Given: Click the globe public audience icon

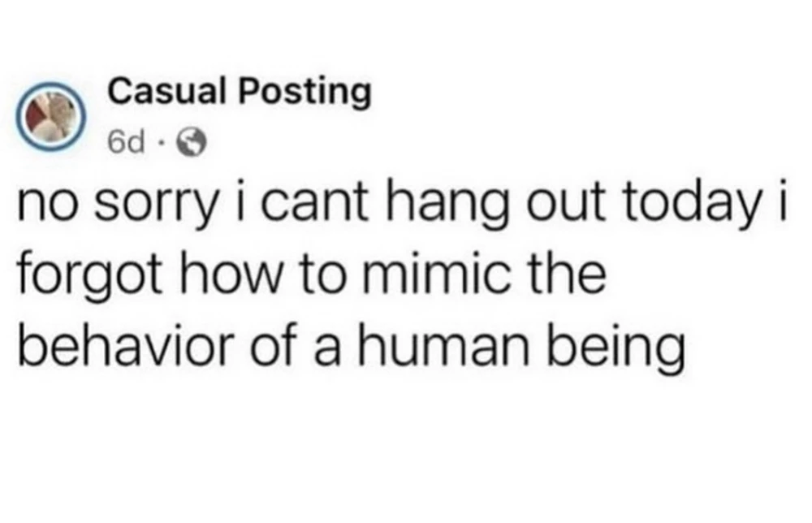Looking at the screenshot, I should tap(192, 144).
